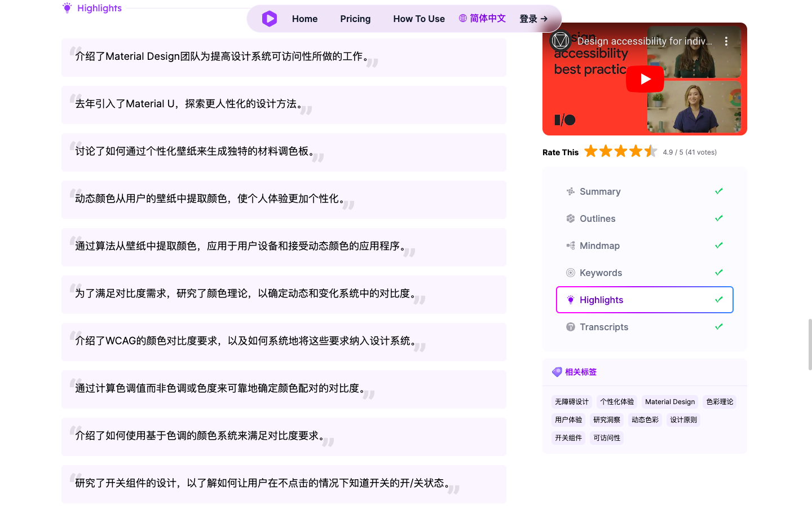Click the third rating star
Screen dimensions: 812x508
621,151
